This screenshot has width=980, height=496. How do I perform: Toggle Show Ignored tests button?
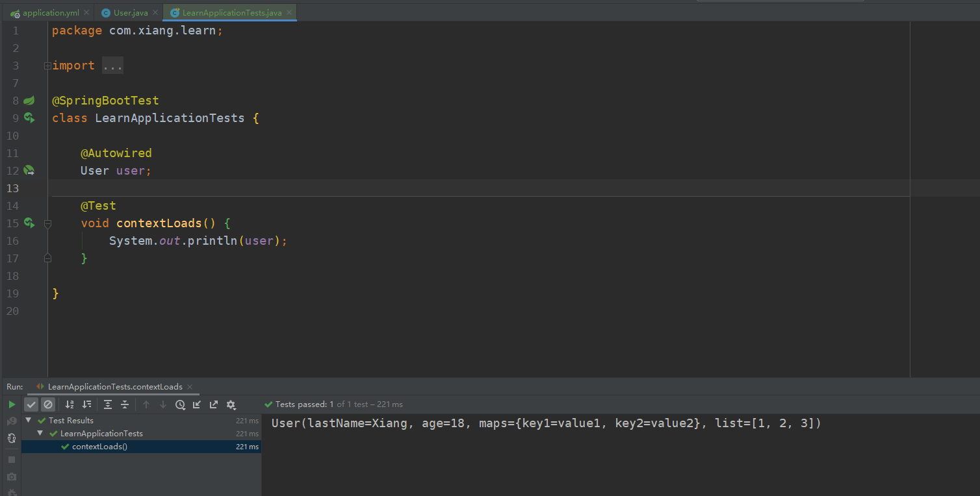(48, 404)
